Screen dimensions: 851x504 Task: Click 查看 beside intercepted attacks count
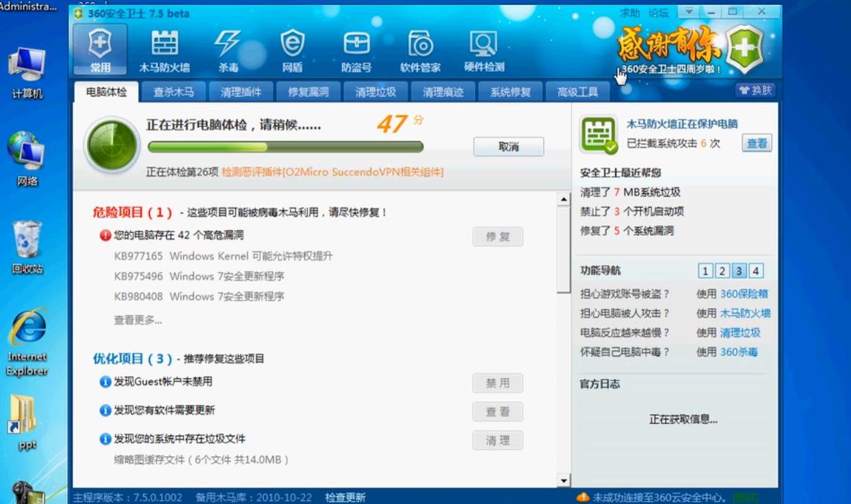tap(757, 143)
